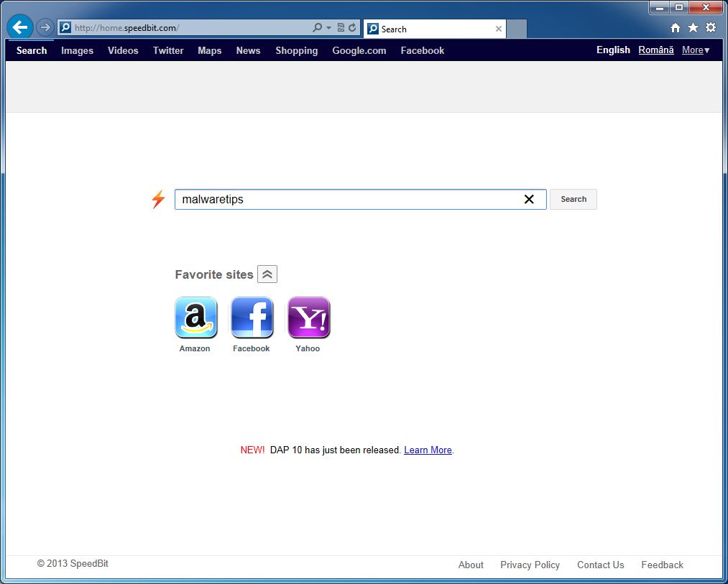Switch the language to Română
The width and height of the screenshot is (728, 584).
(x=655, y=50)
